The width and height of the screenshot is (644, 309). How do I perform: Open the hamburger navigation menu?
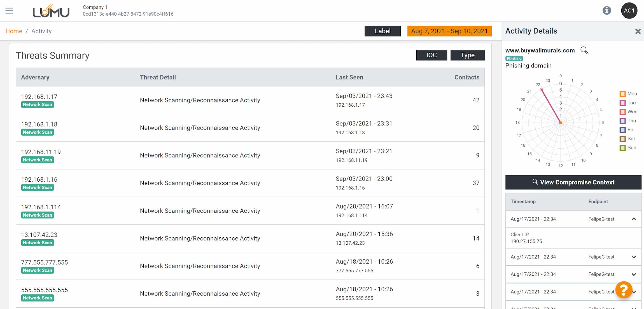(9, 11)
